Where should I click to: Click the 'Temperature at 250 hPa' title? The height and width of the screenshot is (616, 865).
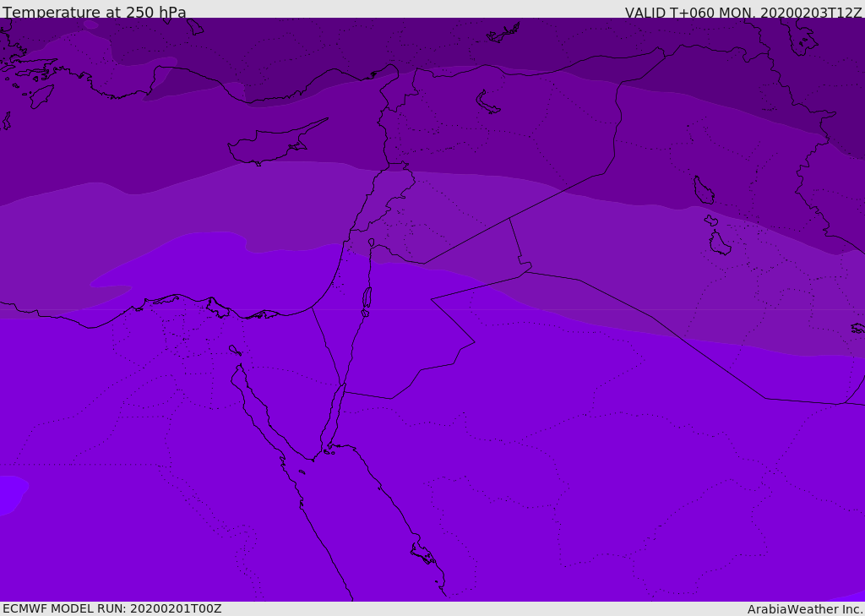point(94,13)
